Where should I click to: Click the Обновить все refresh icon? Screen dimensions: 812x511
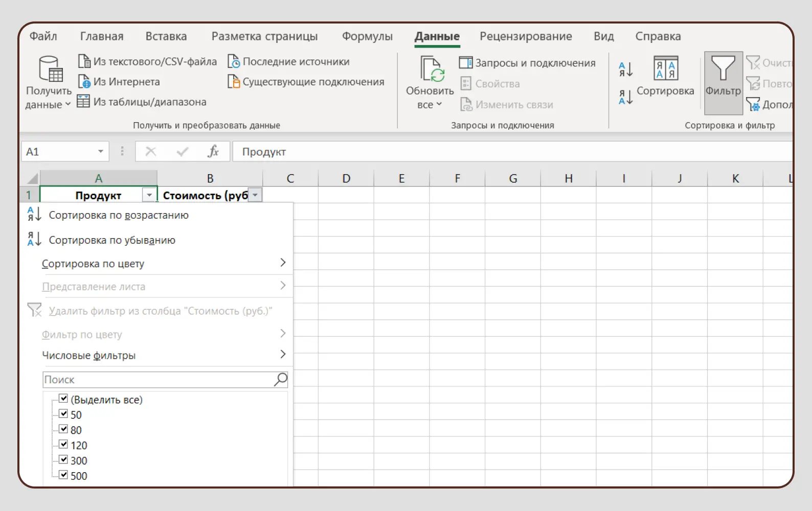pos(432,69)
